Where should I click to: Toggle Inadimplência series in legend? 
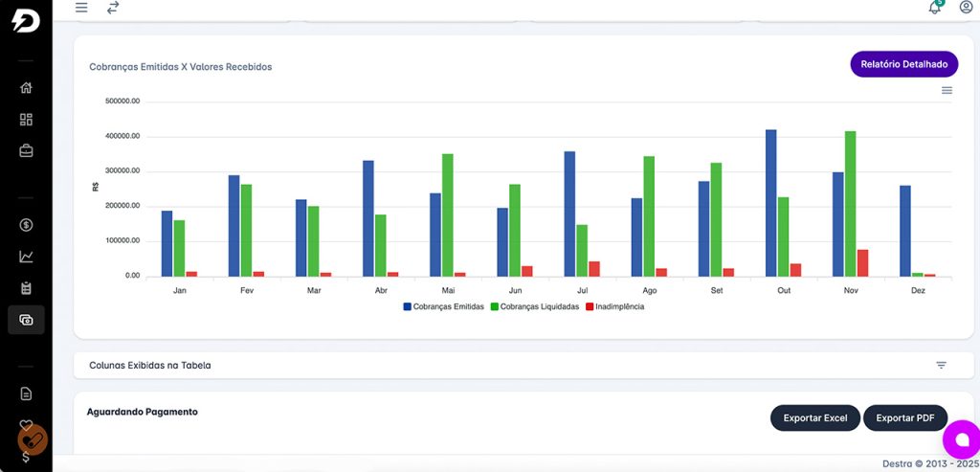click(614, 306)
